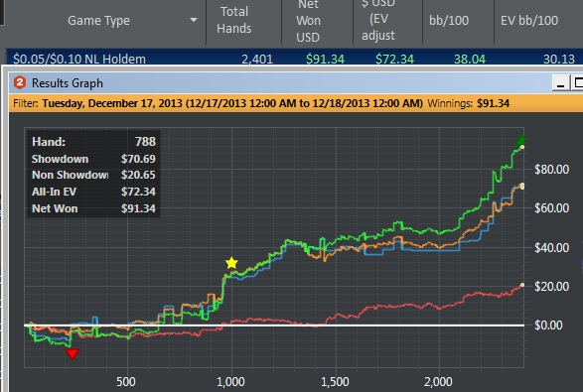Click the $0.00 y-axis label
Viewport: 583px width, 392px height.
548,326
